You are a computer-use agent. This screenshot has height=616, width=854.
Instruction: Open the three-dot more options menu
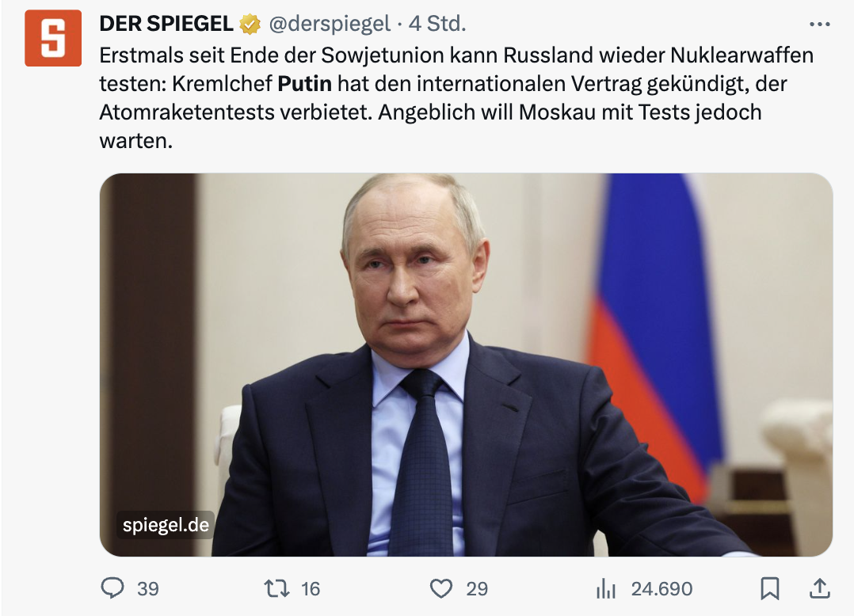click(x=819, y=25)
